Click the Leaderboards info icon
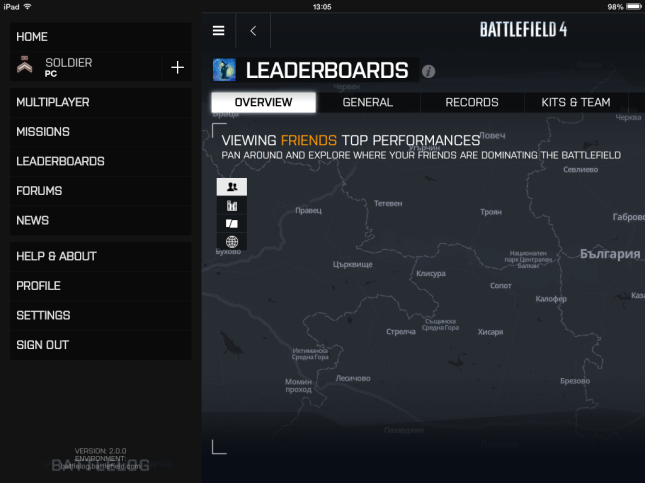Viewport: 645px width, 483px height. point(428,71)
